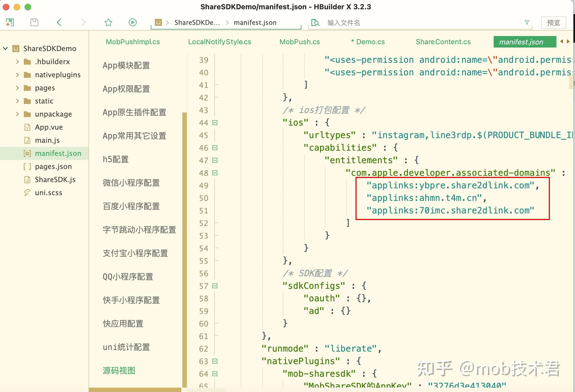The height and width of the screenshot is (392, 575).
Task: Click the bookmark star icon
Action: click(x=108, y=22)
